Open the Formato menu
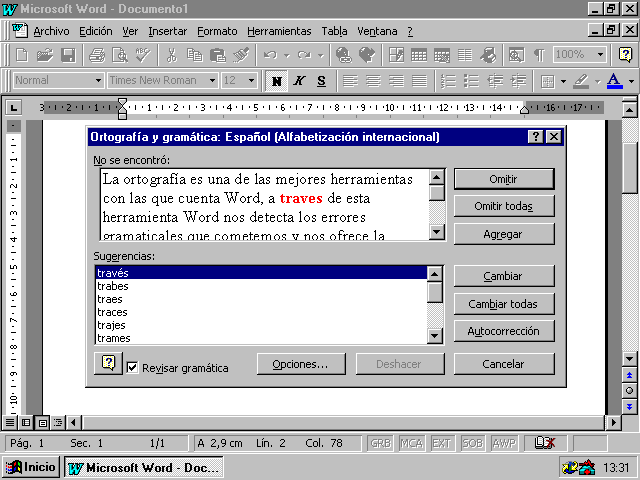The image size is (640, 480). click(x=217, y=31)
